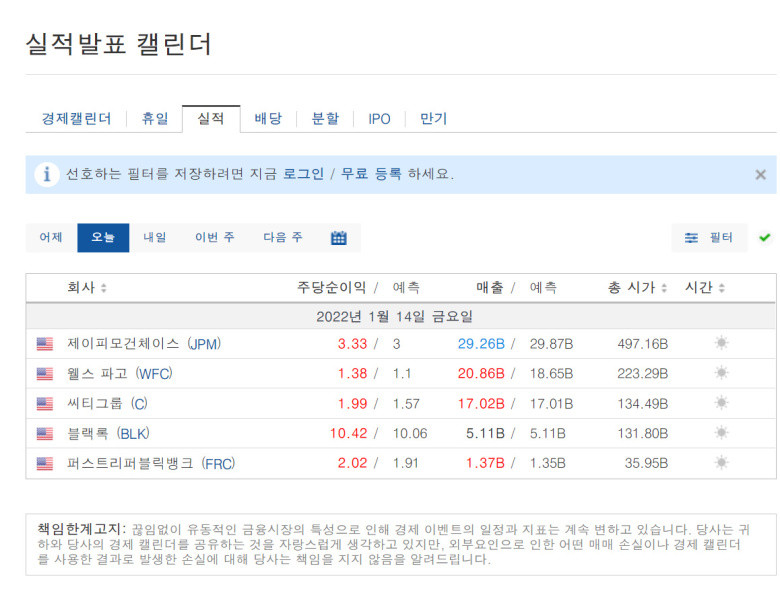Click US flag in BLK row
Viewport: 780px width, 591px height.
(x=45, y=434)
